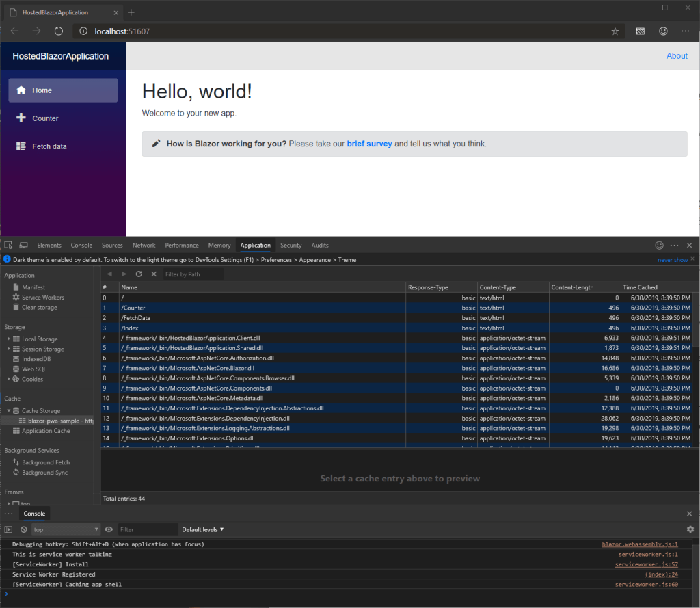Screen dimensions: 700x608
Task: Show the console sidebar panel icon
Action: pyautogui.click(x=8, y=529)
